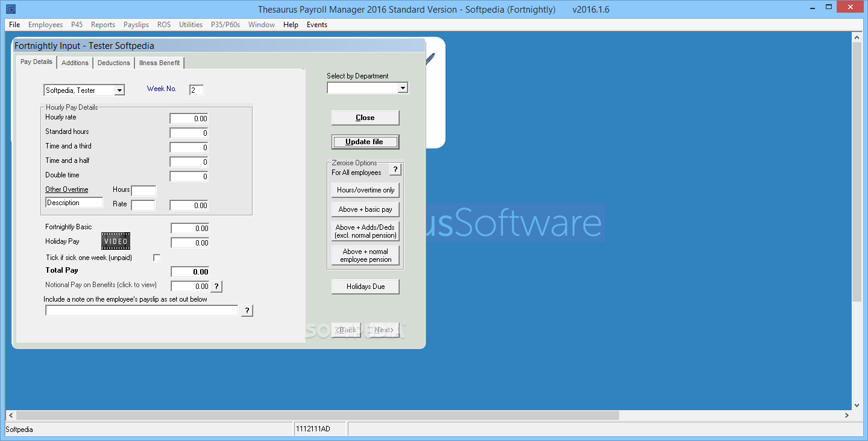
Task: Switch to the Deductions tab
Action: [114, 63]
